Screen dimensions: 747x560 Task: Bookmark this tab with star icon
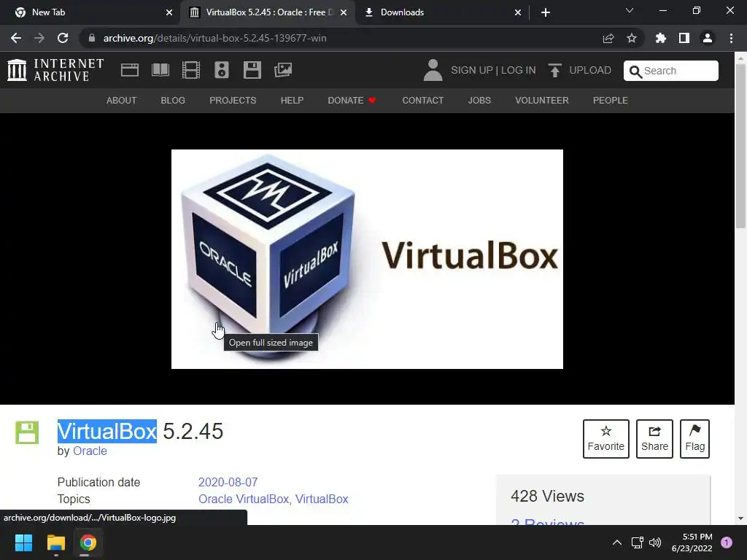pyautogui.click(x=632, y=38)
